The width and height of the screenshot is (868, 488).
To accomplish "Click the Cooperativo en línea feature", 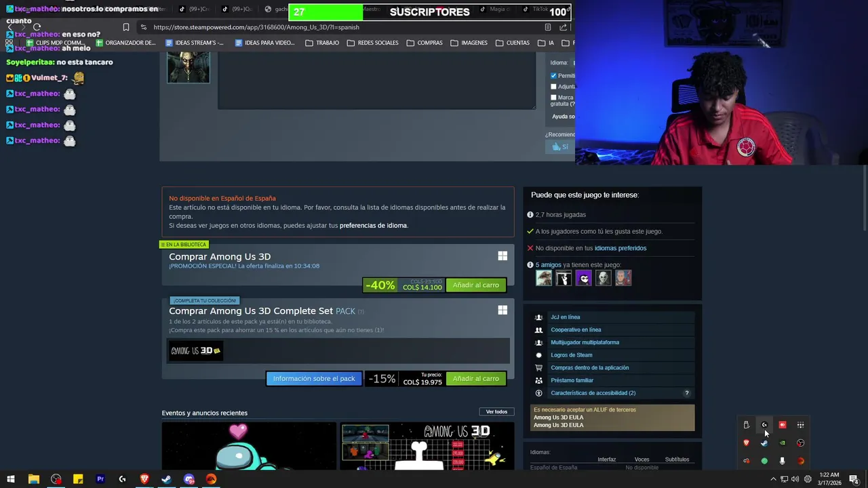I will click(576, 330).
